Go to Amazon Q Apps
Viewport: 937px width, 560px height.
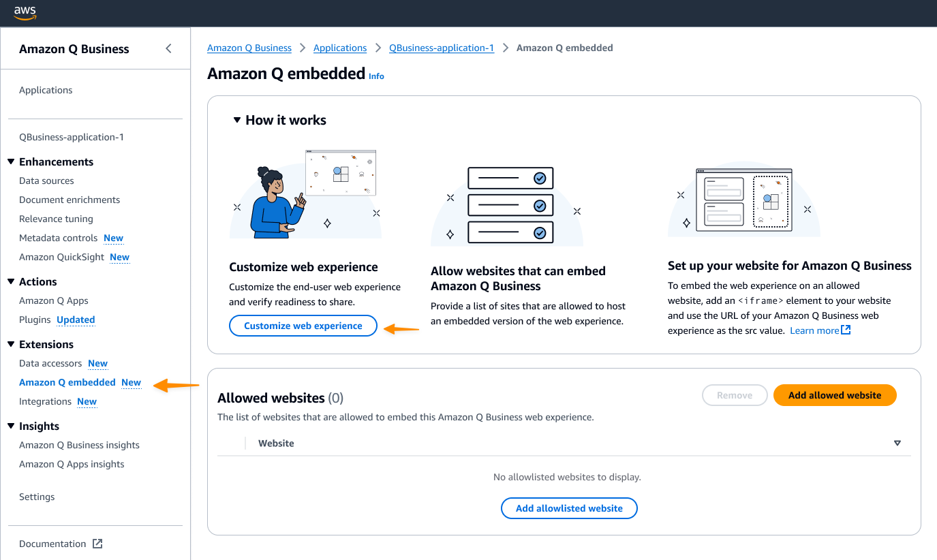tap(54, 300)
